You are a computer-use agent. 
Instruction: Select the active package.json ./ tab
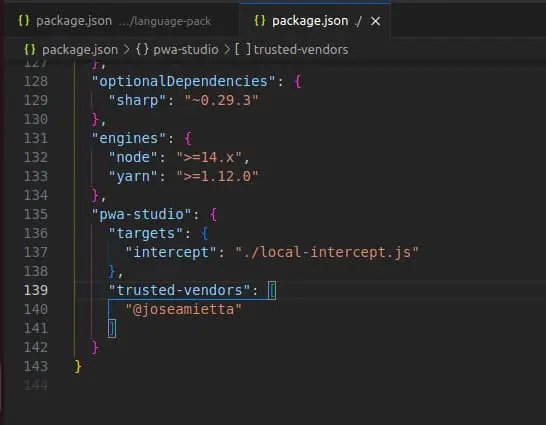click(315, 21)
